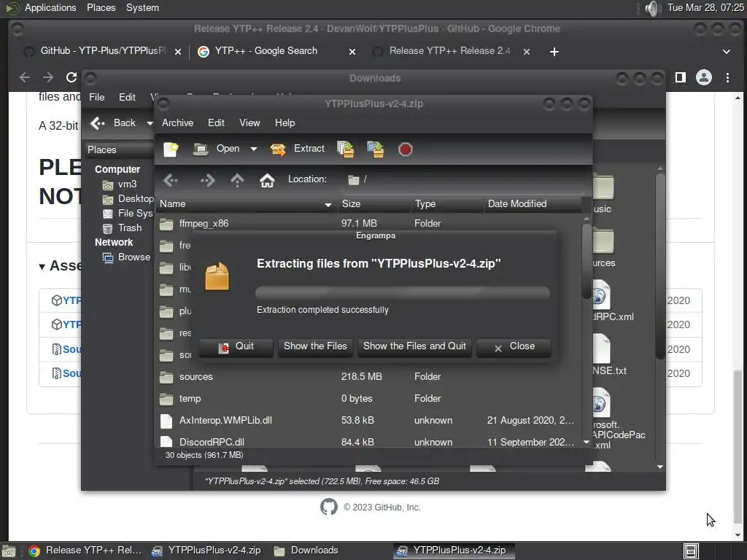Click Chrome forward navigation arrow
747x560 pixels.
[x=48, y=77]
